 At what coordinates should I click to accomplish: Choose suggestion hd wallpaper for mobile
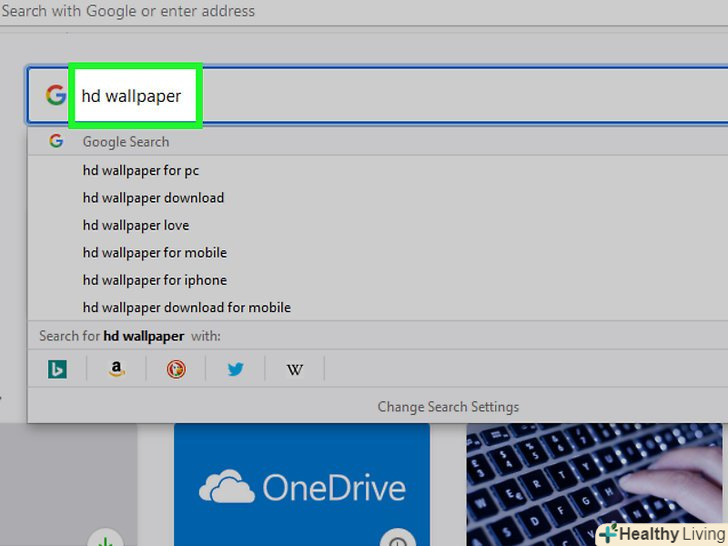point(377,253)
